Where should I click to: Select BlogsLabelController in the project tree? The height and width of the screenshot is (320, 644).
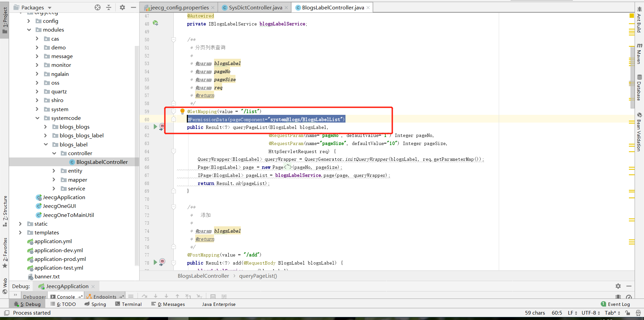[102, 162]
